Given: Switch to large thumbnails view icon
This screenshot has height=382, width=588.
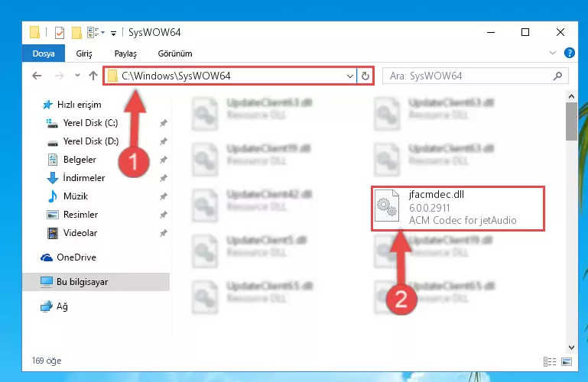Looking at the screenshot, I should click(x=567, y=361).
